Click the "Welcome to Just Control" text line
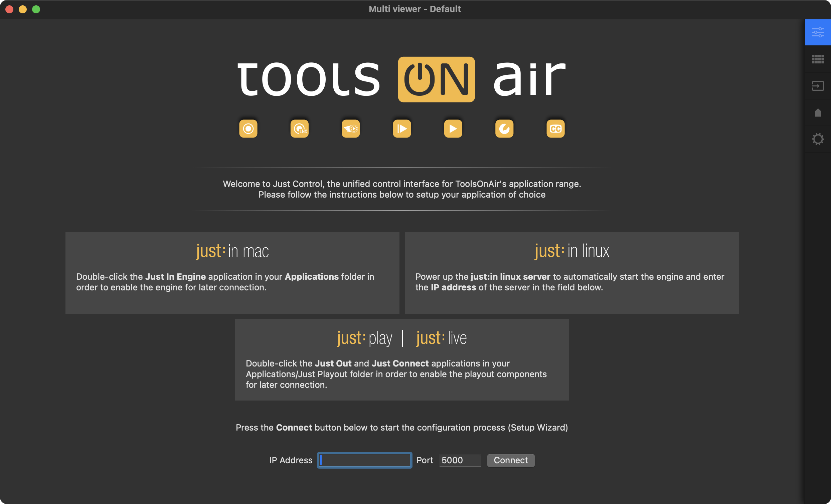 pos(402,184)
